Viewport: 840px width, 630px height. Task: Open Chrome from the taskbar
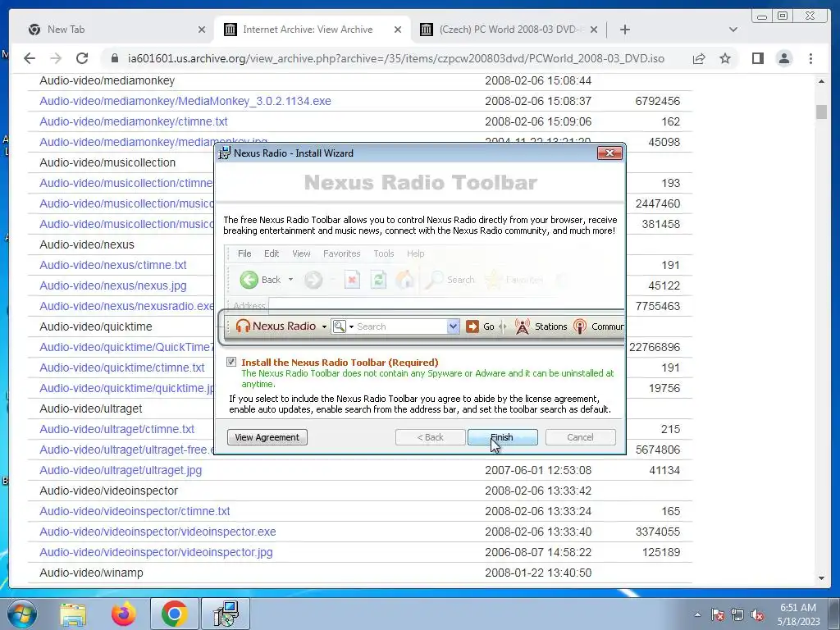174,614
